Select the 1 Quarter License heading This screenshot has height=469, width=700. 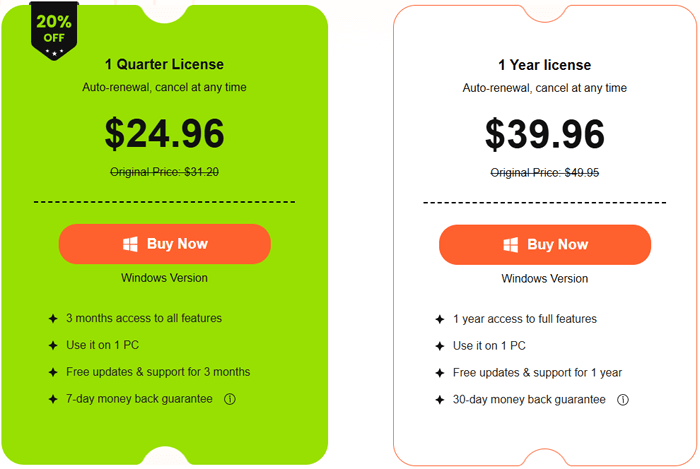pos(164,65)
